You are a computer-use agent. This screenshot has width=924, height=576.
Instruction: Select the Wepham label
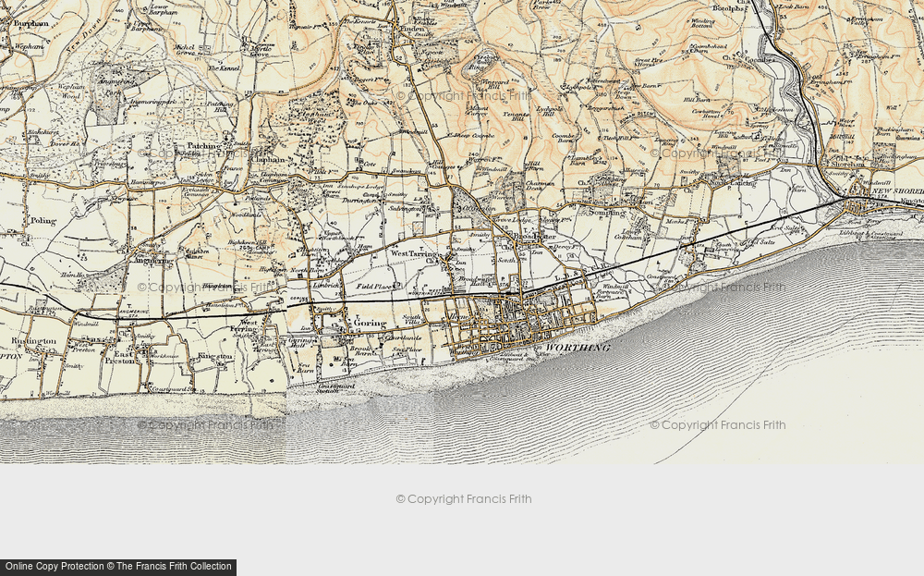pyautogui.click(x=29, y=46)
